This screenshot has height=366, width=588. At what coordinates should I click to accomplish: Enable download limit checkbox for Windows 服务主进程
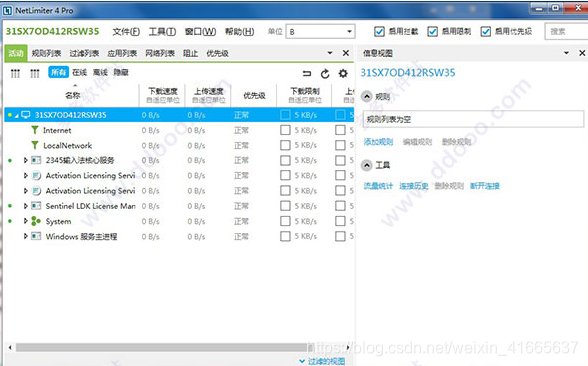285,236
